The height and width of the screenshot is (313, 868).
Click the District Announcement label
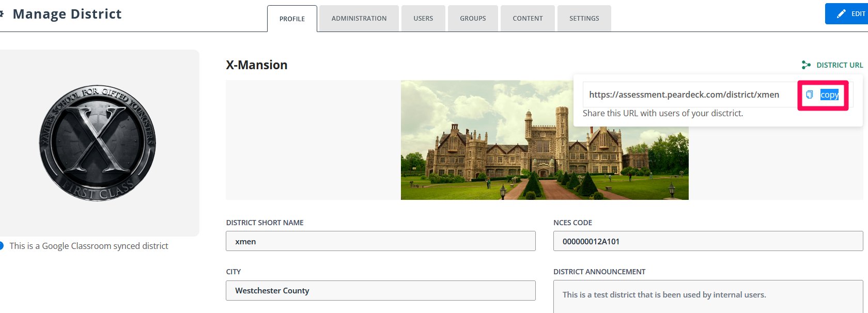(x=599, y=272)
